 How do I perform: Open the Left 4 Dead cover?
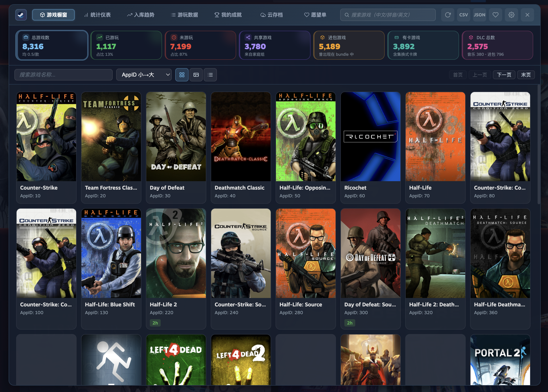tap(176, 360)
